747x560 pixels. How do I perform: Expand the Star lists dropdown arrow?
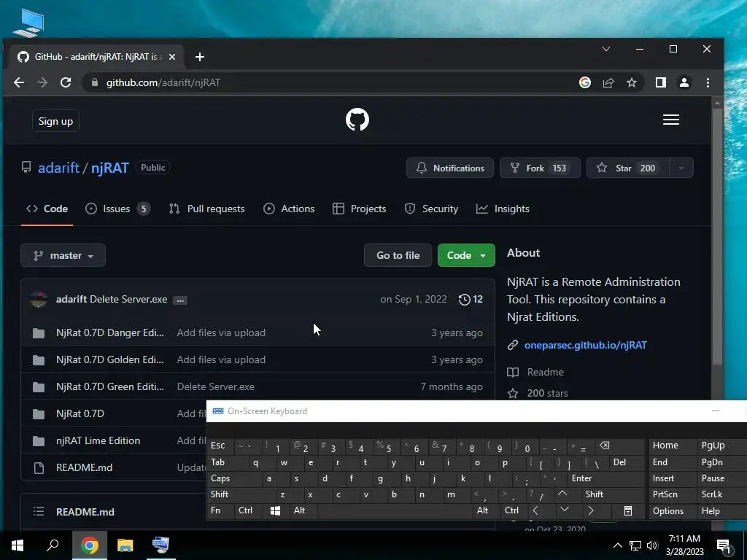click(x=681, y=168)
